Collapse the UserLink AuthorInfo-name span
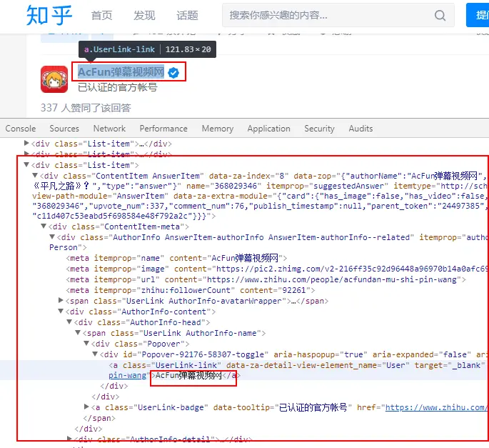Viewport: 489px width, 448px height. coord(78,332)
